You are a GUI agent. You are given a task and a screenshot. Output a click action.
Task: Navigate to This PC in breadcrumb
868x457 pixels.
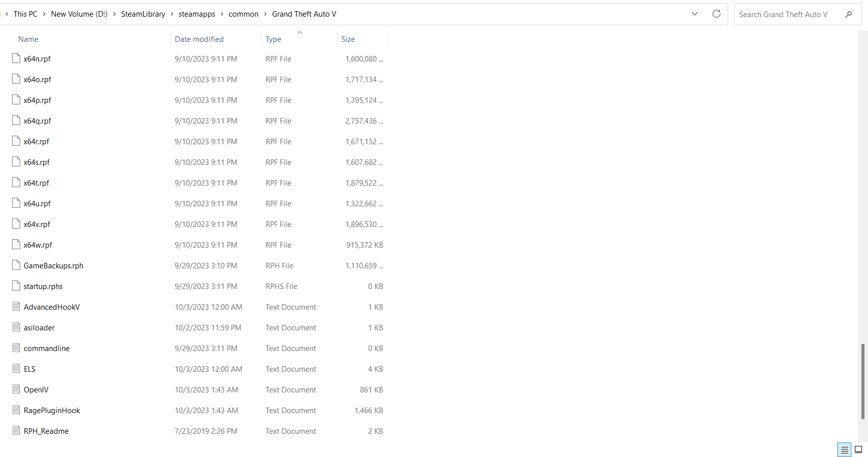25,14
